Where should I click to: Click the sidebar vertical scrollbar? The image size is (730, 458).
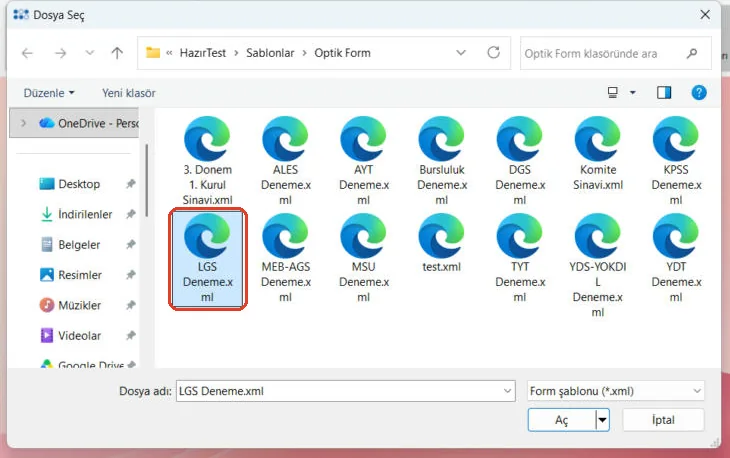147,181
